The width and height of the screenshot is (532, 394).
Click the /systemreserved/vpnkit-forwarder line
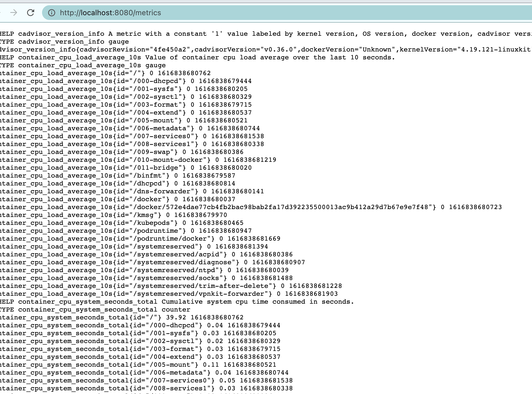[x=168, y=294]
